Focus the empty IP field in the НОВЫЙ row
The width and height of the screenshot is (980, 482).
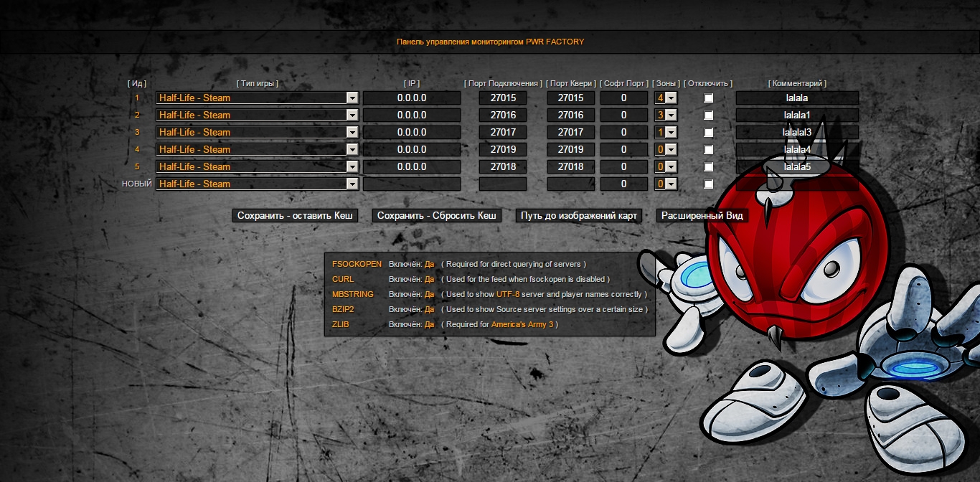click(x=412, y=184)
